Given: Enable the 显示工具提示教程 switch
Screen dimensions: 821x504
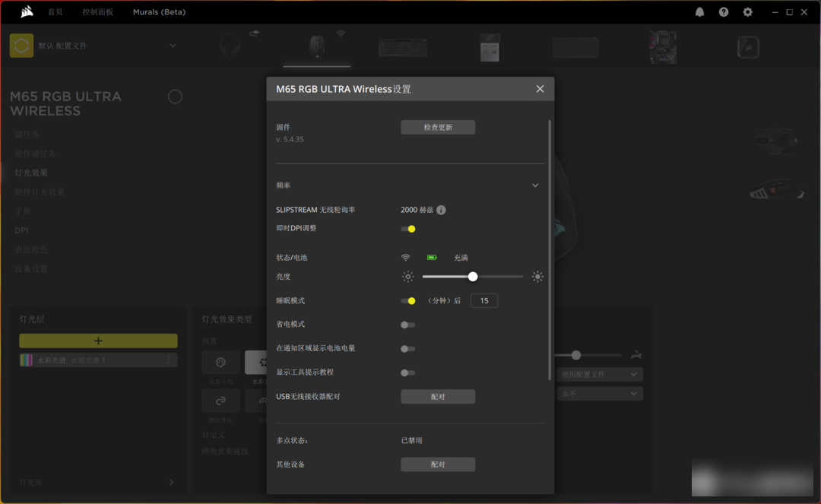Looking at the screenshot, I should point(408,372).
